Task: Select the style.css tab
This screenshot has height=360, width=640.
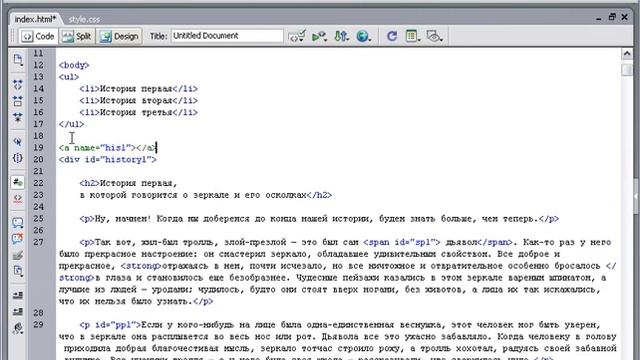Action: click(x=84, y=19)
